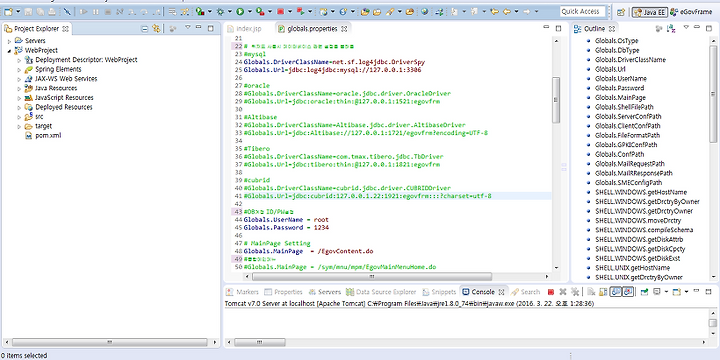Open the Snippets tab

[439, 292]
